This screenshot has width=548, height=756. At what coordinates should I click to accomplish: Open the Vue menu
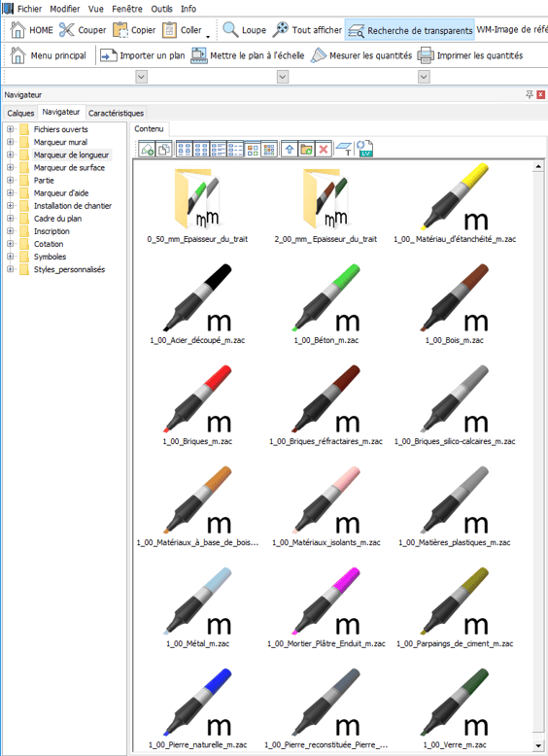tap(96, 9)
